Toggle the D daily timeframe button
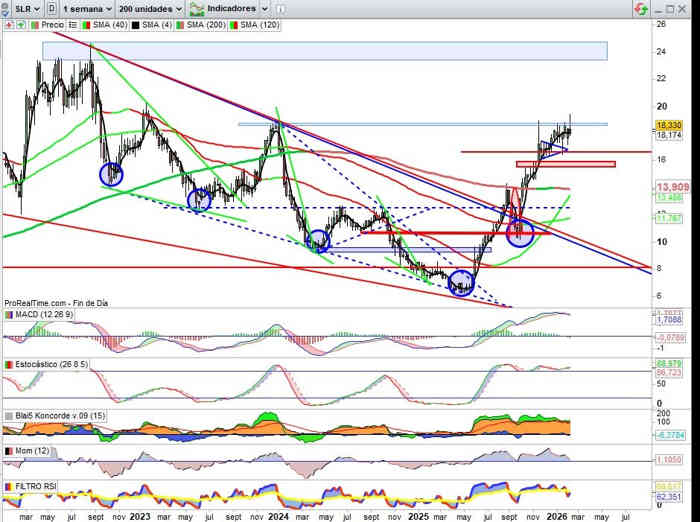This screenshot has height=522, width=700. tap(51, 8)
